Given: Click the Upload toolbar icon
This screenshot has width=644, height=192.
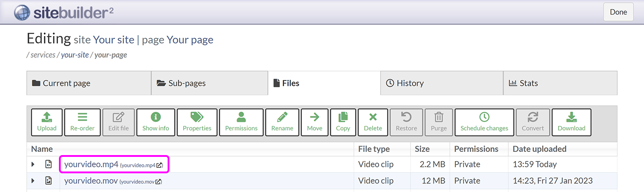Looking at the screenshot, I should point(47,122).
